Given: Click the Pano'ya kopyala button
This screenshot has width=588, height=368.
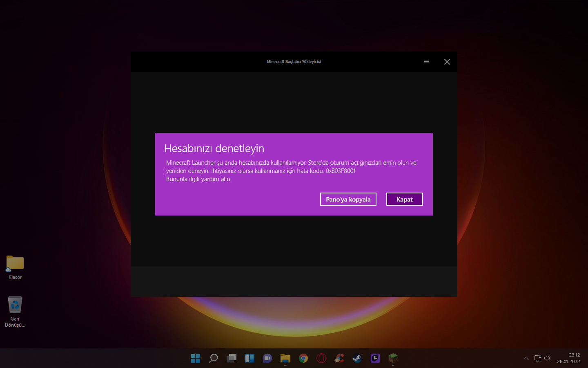Looking at the screenshot, I should pos(348,199).
